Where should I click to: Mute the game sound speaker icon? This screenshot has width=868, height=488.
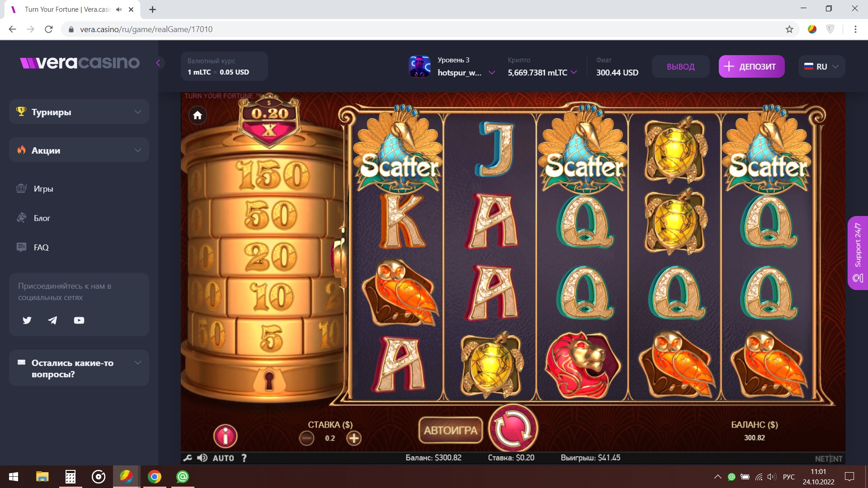[202, 458]
